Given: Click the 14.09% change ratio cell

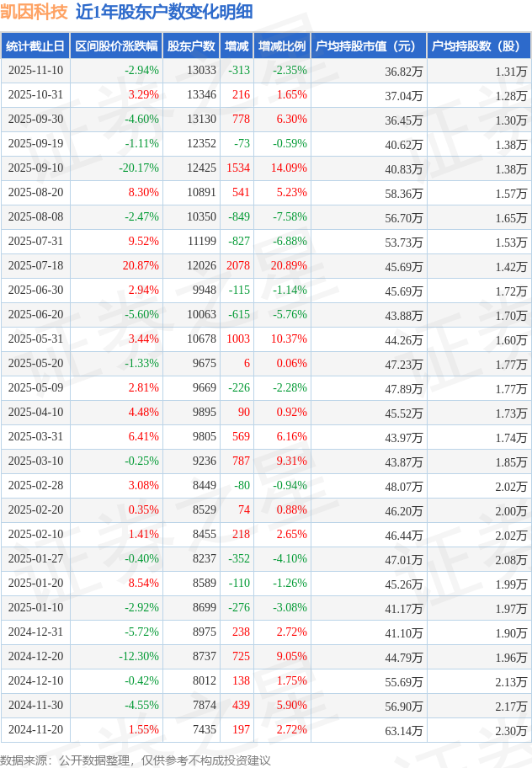Looking at the screenshot, I should coord(290,168).
